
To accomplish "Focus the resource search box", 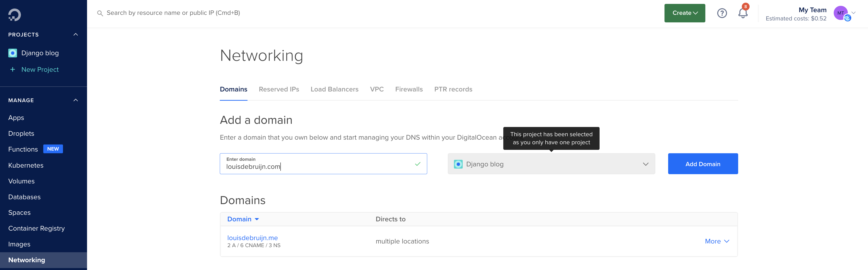I will click(173, 13).
